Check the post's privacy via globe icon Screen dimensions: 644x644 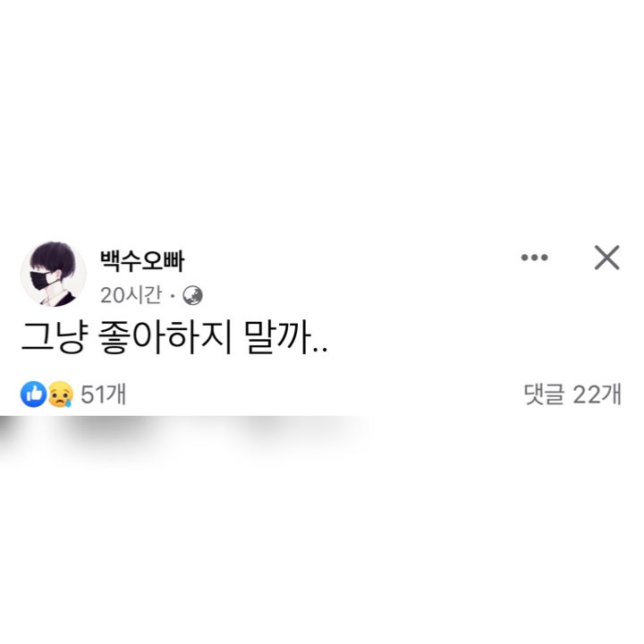pos(192,295)
